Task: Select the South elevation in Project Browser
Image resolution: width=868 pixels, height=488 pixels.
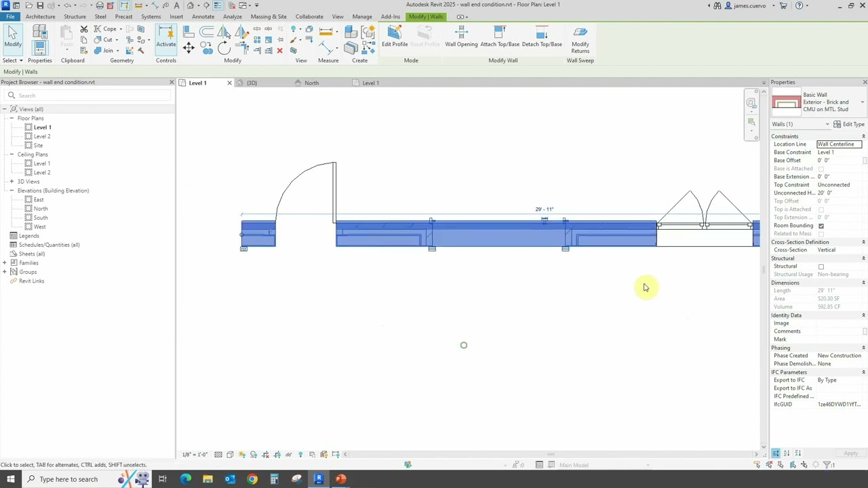Action: [x=41, y=218]
